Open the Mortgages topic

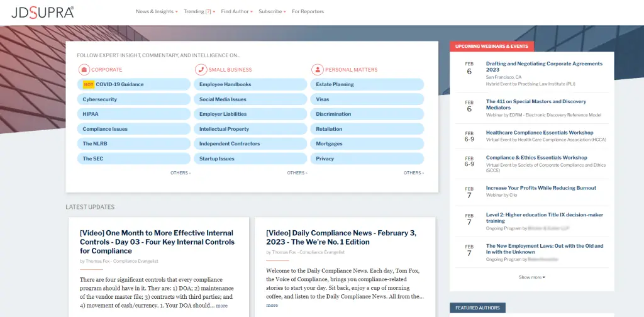click(367, 143)
